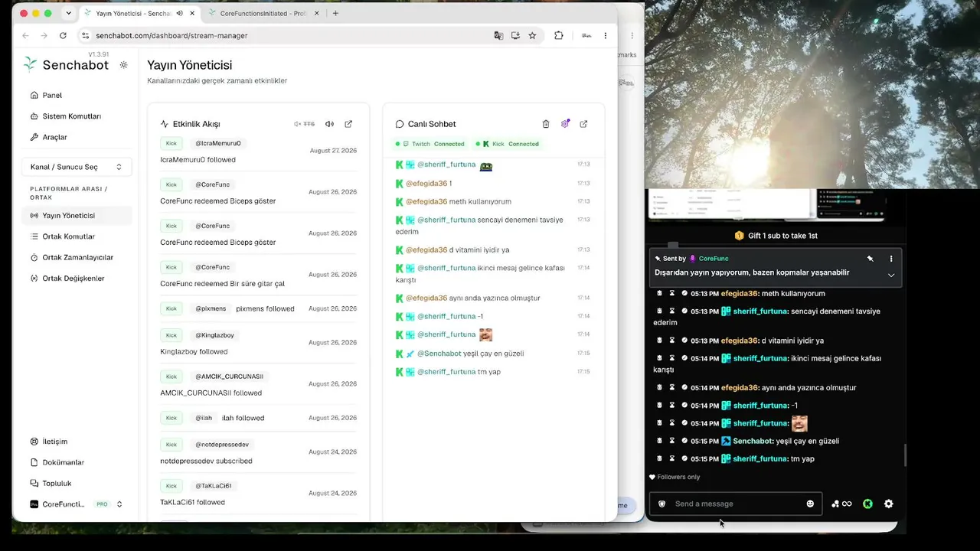This screenshot has width=980, height=551.
Task: Toggle TTS in Etkinlik Akışı
Action: [x=305, y=124]
